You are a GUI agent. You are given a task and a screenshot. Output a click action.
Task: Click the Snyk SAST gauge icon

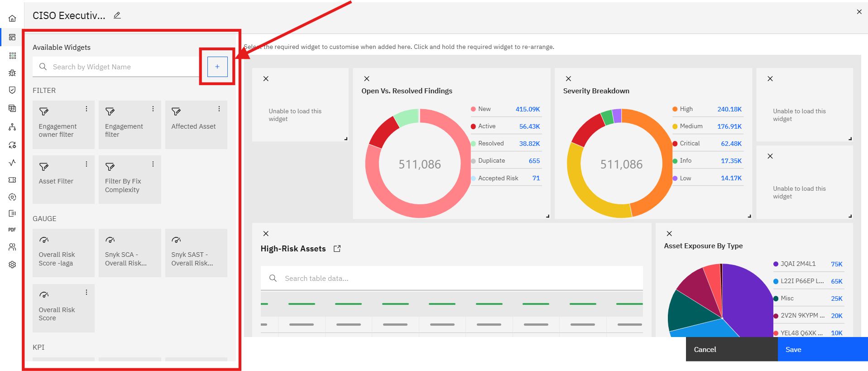[176, 240]
